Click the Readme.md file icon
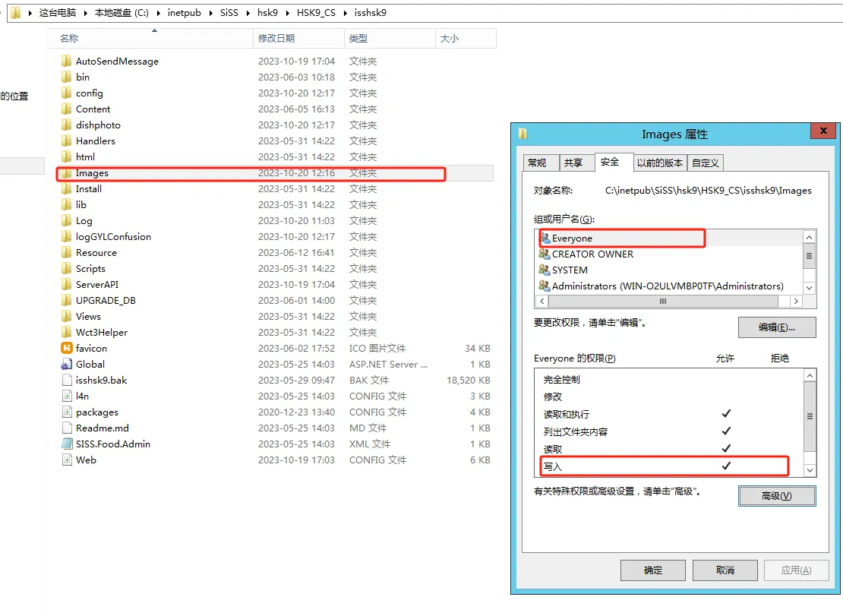The image size is (843, 616). pos(66,428)
